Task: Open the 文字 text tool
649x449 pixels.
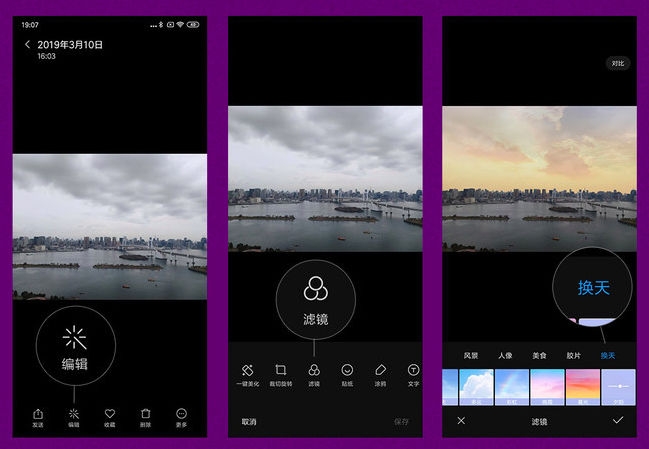Action: (413, 375)
